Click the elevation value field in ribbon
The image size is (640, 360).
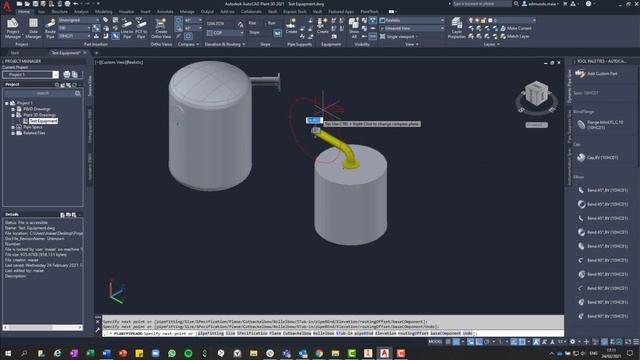[x=221, y=24]
